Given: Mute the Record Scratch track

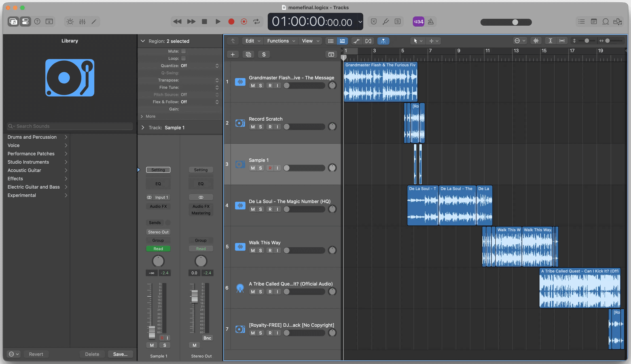Looking at the screenshot, I should (x=253, y=127).
